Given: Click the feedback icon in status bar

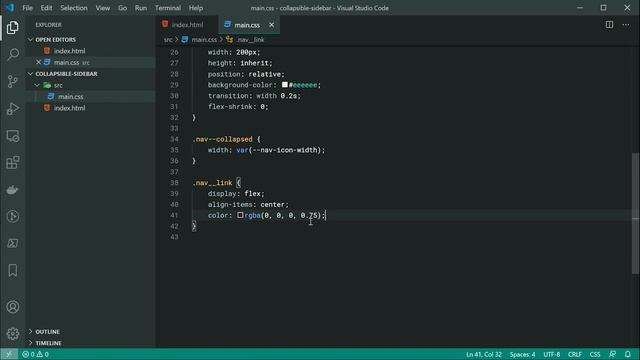Looking at the screenshot, I should point(612,354).
